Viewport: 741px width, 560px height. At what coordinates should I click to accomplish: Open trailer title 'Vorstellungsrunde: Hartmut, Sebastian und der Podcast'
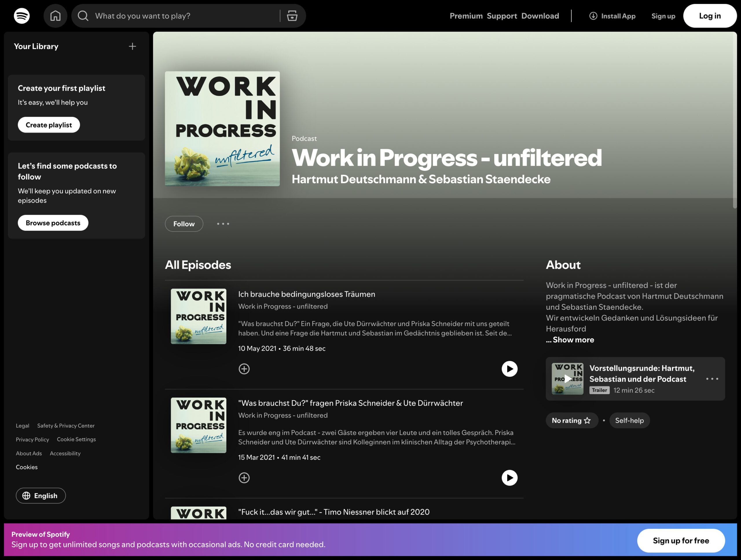point(642,373)
